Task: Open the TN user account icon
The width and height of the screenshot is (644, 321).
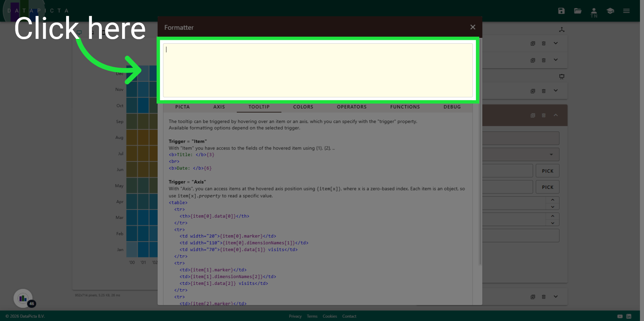Action: [594, 13]
